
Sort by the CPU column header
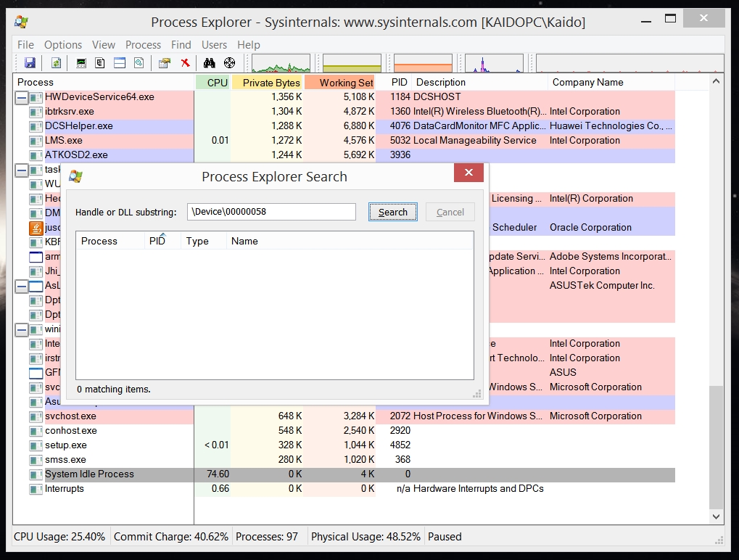[212, 83]
